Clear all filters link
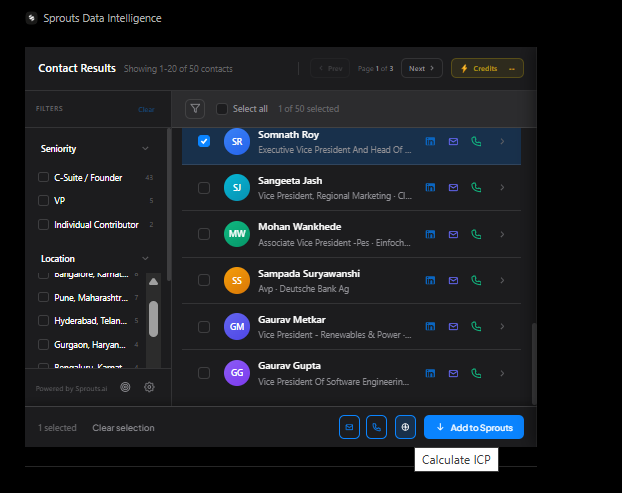Viewport: 622px width, 493px height. (146, 109)
